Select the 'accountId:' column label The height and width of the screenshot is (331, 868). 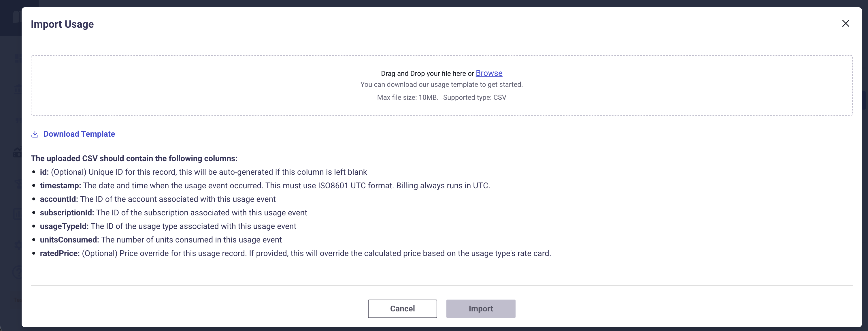(59, 199)
